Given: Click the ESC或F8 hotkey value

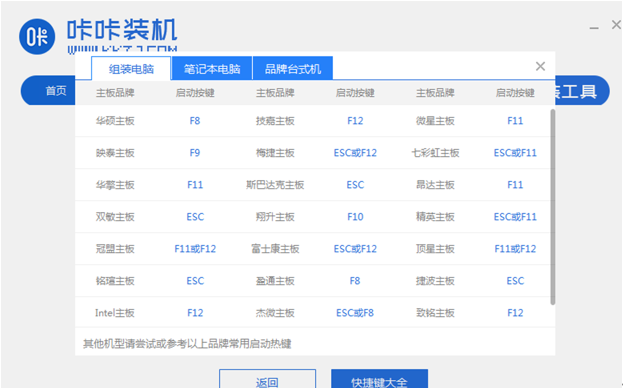Looking at the screenshot, I should pyautogui.click(x=355, y=313).
